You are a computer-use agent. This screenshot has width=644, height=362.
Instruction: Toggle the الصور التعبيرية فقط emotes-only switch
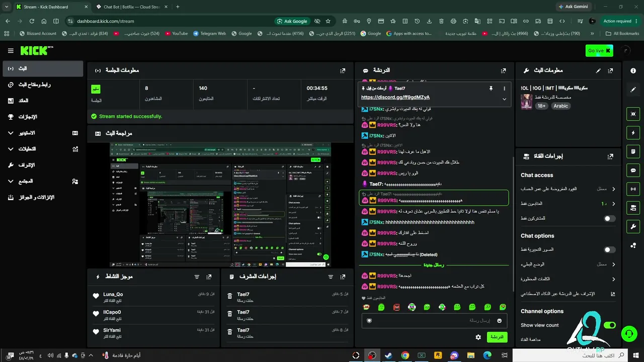tap(609, 250)
